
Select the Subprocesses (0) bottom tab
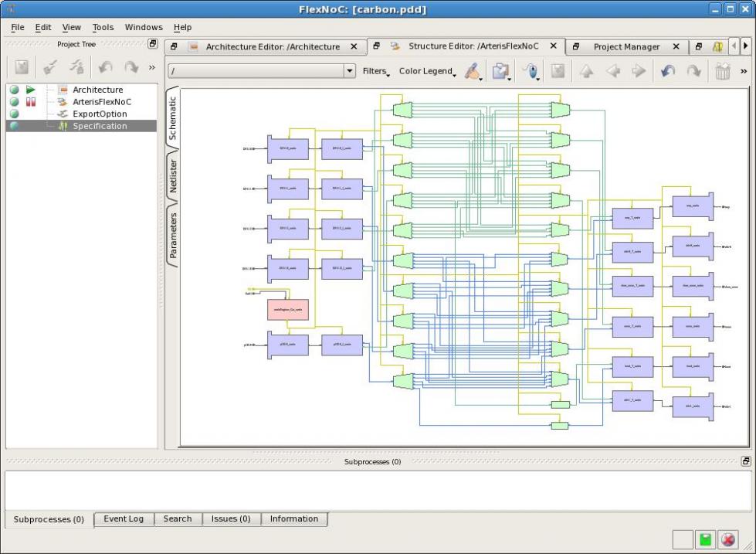pos(49,519)
